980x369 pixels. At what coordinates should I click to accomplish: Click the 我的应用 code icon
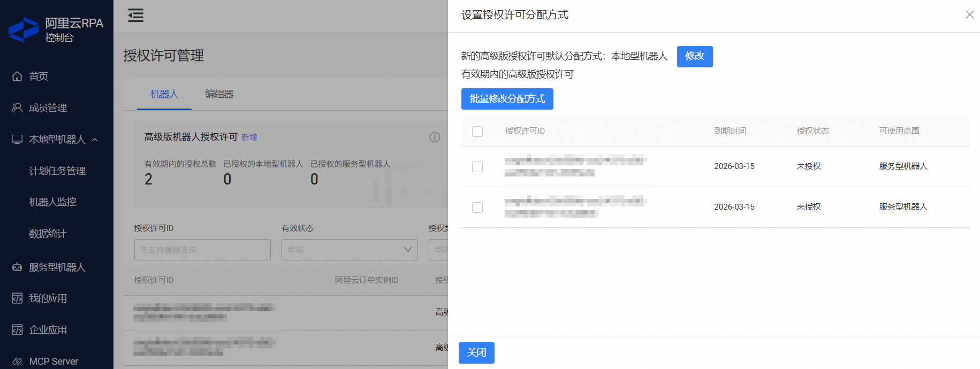(17, 298)
